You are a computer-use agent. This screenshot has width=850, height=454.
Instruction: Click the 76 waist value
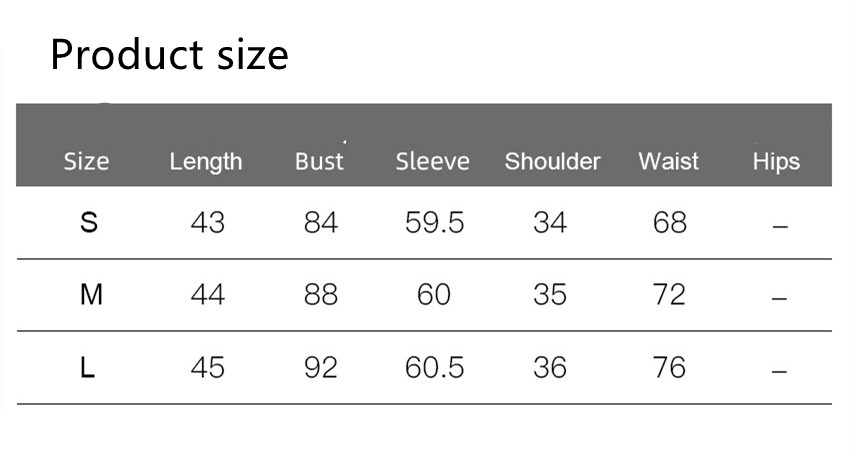(x=669, y=368)
